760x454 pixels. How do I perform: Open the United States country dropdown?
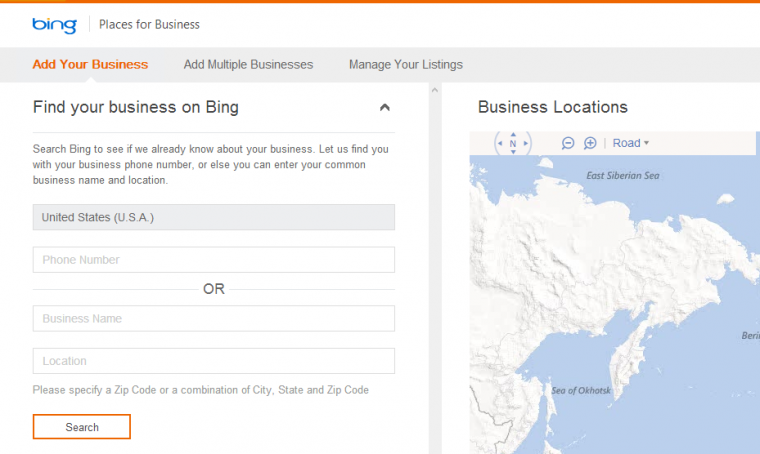pyautogui.click(x=214, y=217)
